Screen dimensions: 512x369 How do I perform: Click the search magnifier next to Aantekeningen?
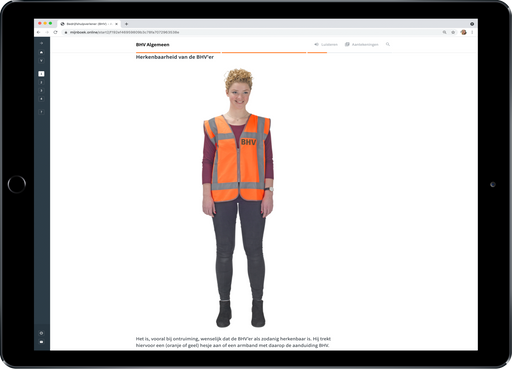click(x=388, y=44)
